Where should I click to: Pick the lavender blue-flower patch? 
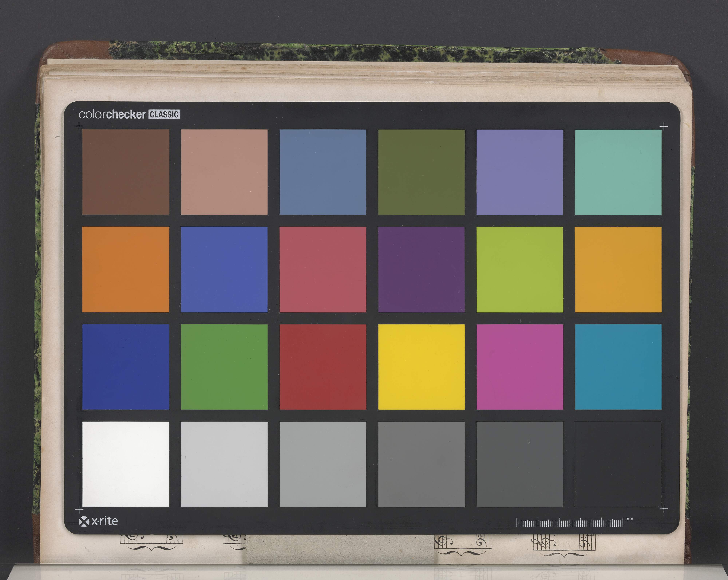pyautogui.click(x=520, y=172)
